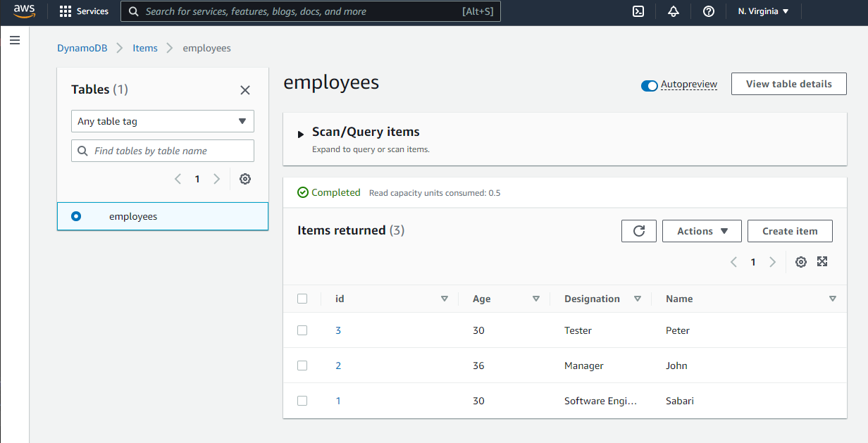The image size is (868, 443).
Task: Click the Tester designation cell
Action: 578,330
